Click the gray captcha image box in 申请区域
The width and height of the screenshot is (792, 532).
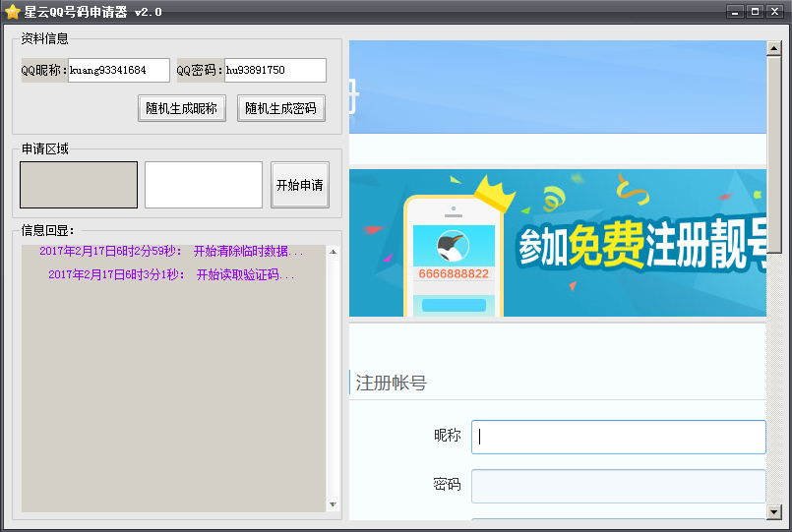pyautogui.click(x=79, y=185)
